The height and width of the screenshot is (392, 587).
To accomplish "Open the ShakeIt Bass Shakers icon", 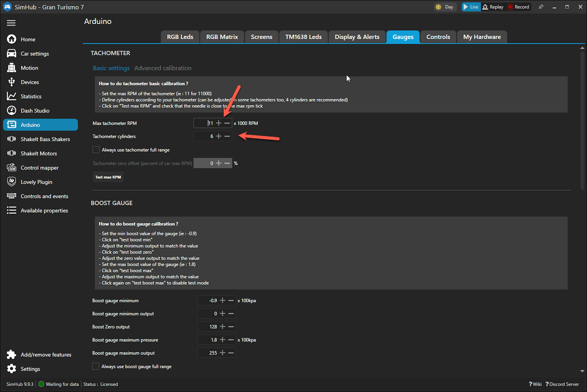I will click(11, 139).
